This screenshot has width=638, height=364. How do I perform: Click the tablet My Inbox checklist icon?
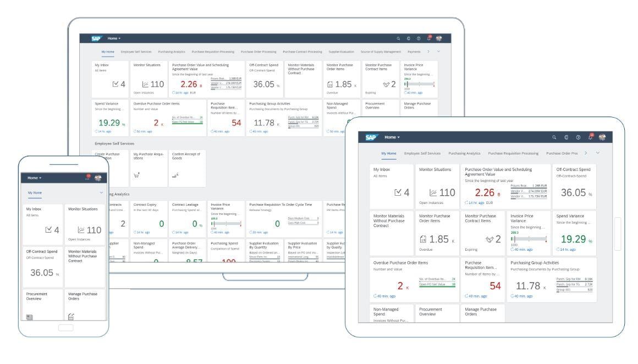[x=398, y=192]
